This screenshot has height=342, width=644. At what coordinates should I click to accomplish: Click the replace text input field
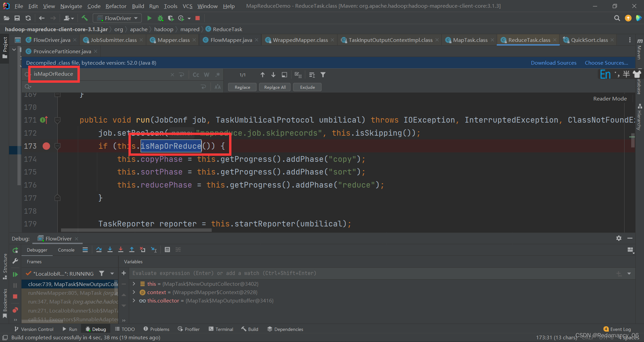116,87
